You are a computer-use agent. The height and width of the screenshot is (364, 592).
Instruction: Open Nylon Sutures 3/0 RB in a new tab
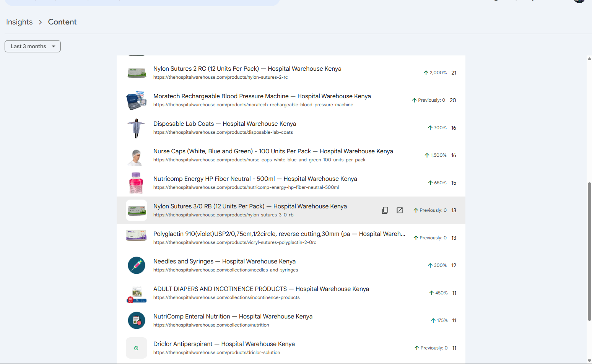(400, 210)
